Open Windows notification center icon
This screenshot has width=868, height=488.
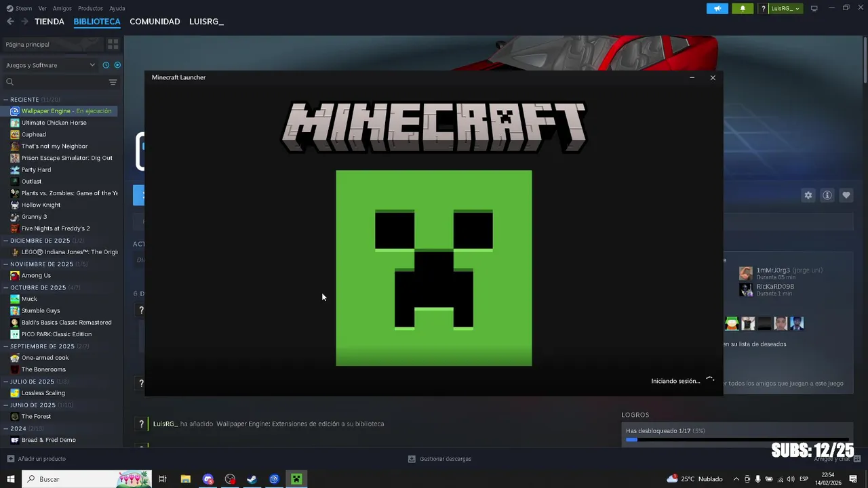click(x=854, y=479)
